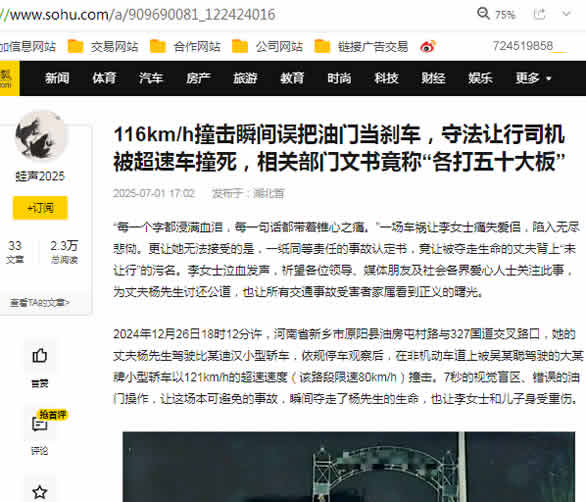
Task: Favorite the article with star icon
Action: [40, 492]
